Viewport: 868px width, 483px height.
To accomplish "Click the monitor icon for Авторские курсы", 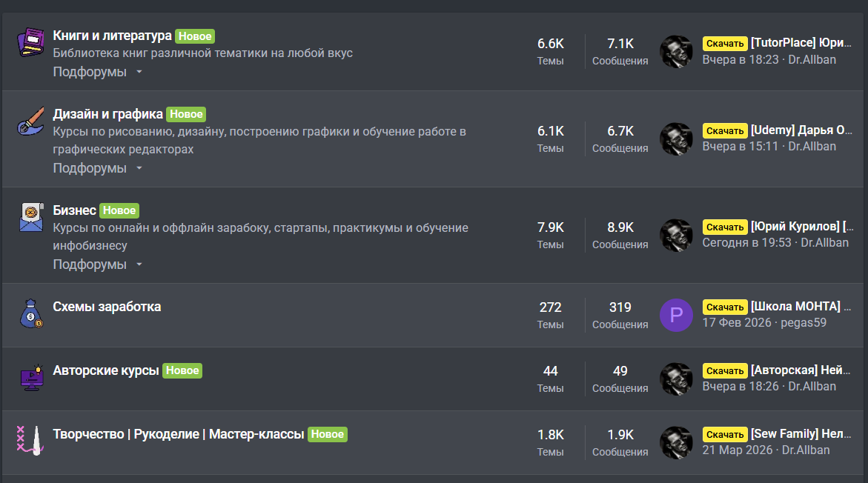I will pos(31,377).
